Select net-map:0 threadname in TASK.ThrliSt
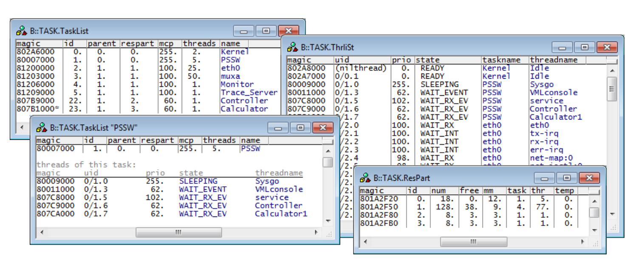 551,157
